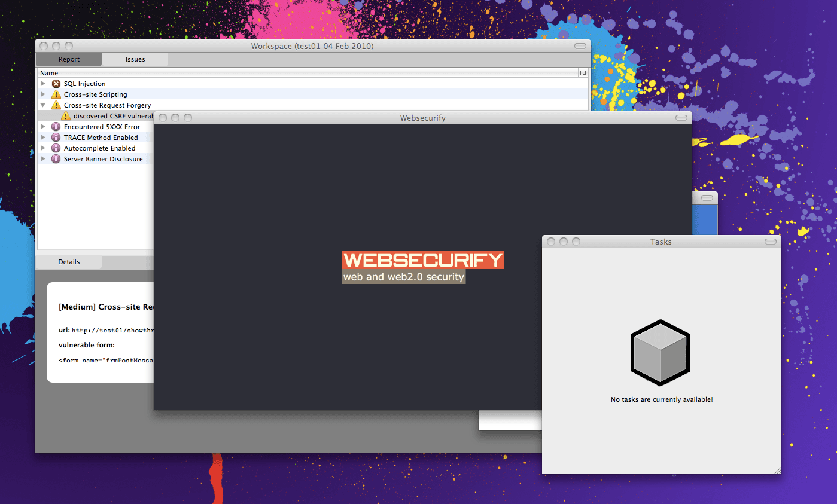
Task: Expand the TRACE Method Enabled node
Action: click(x=43, y=138)
